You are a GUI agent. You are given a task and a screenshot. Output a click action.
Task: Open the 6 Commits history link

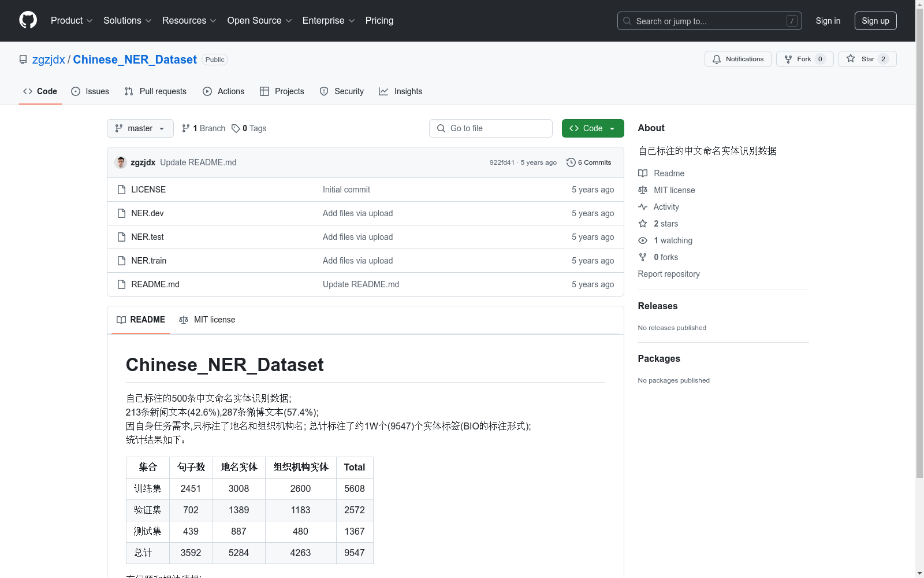[589, 162]
